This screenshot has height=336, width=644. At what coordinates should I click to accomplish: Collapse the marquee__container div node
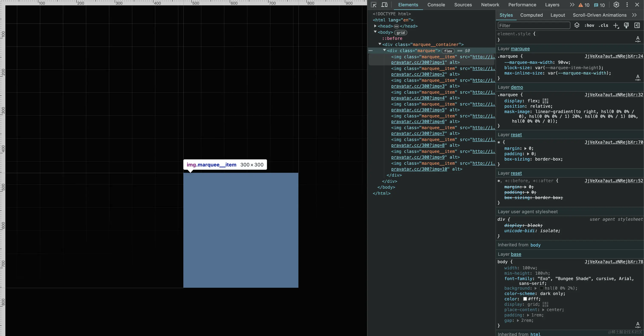(x=380, y=44)
